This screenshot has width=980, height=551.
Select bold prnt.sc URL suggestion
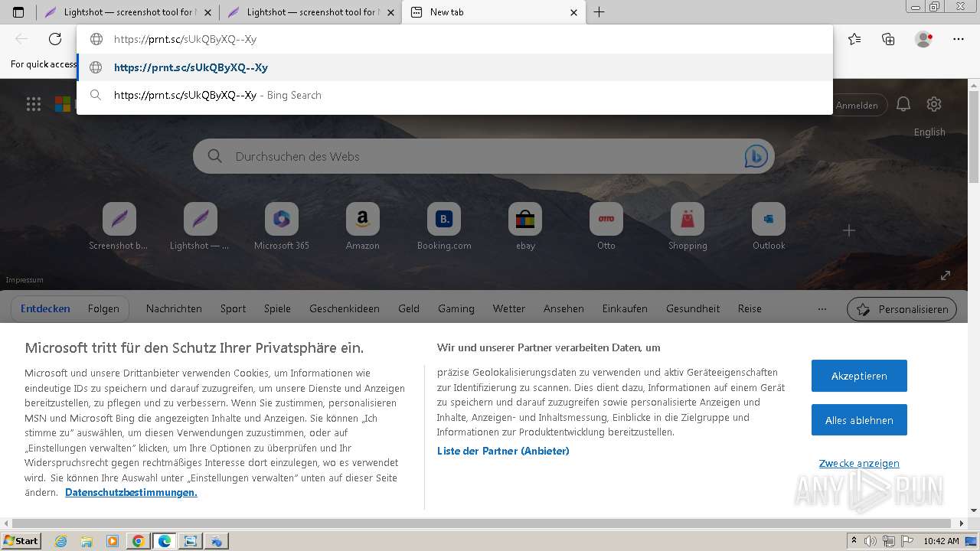point(455,67)
